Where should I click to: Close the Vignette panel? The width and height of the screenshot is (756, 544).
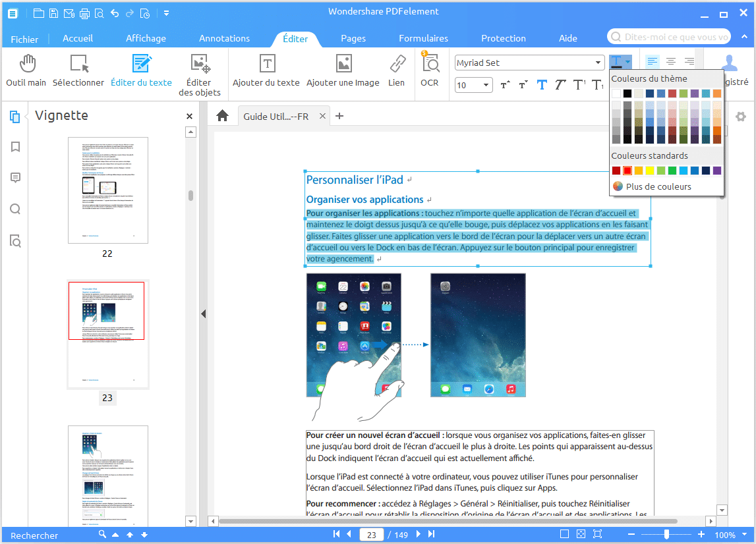tap(189, 116)
